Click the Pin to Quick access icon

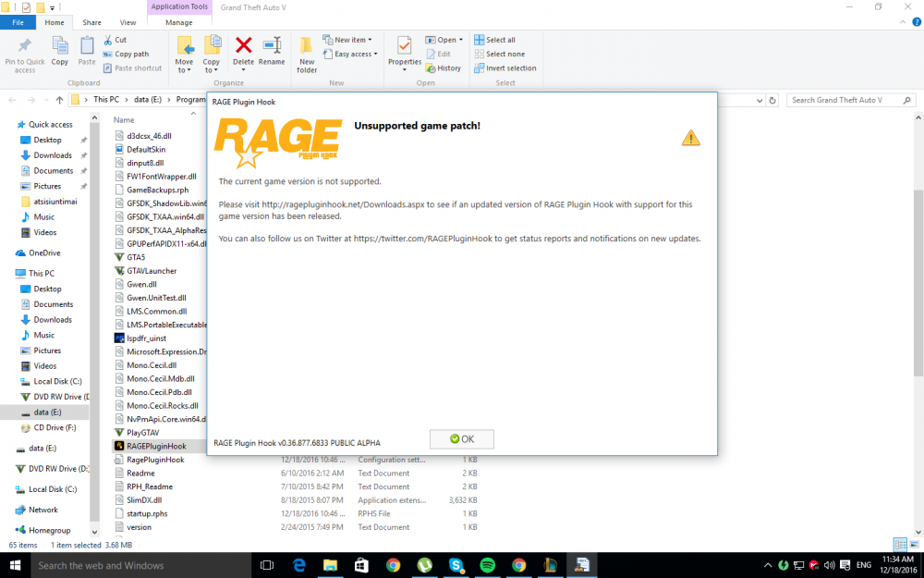[x=25, y=46]
